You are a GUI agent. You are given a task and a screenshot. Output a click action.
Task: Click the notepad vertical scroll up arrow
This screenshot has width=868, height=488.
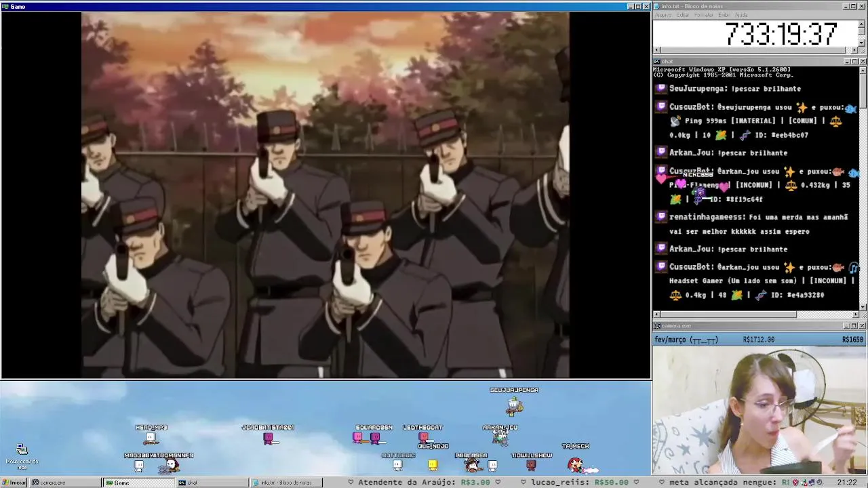click(x=862, y=24)
